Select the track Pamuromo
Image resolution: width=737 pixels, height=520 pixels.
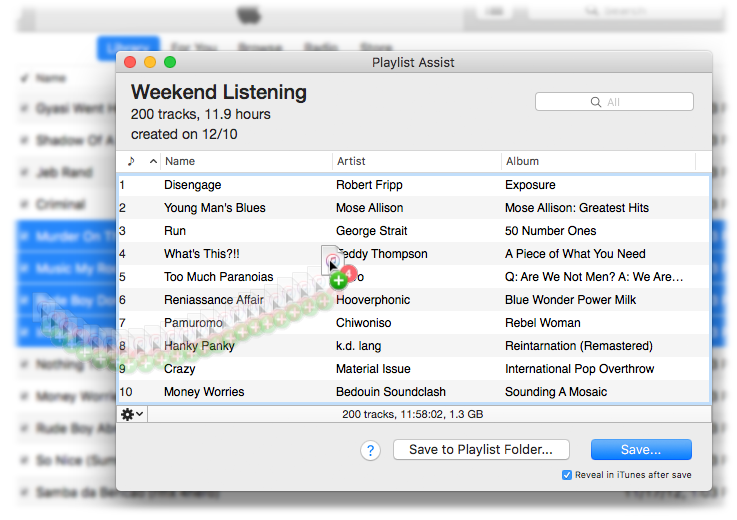[193, 323]
